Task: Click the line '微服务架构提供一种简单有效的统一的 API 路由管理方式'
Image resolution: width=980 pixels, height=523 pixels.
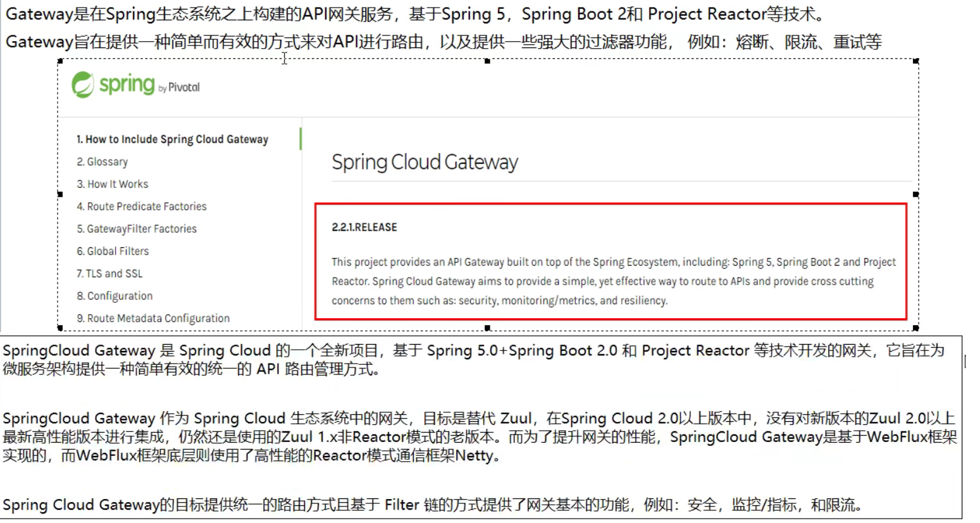Action: click(191, 369)
